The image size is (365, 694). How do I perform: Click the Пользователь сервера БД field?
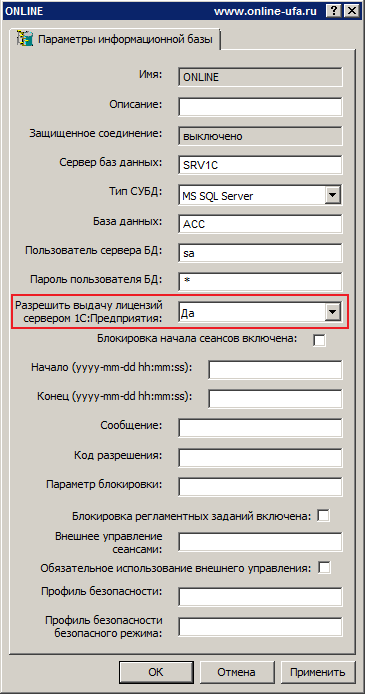(260, 253)
